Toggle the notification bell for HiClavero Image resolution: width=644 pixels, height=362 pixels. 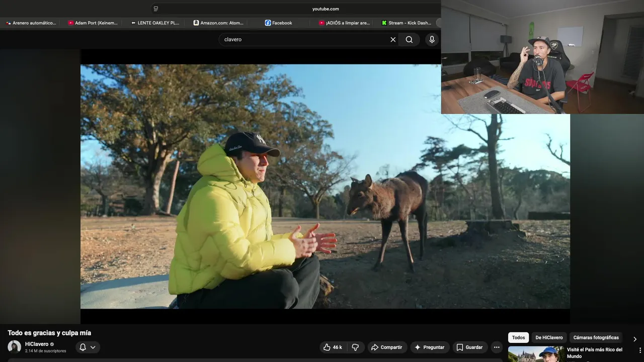tap(83, 347)
